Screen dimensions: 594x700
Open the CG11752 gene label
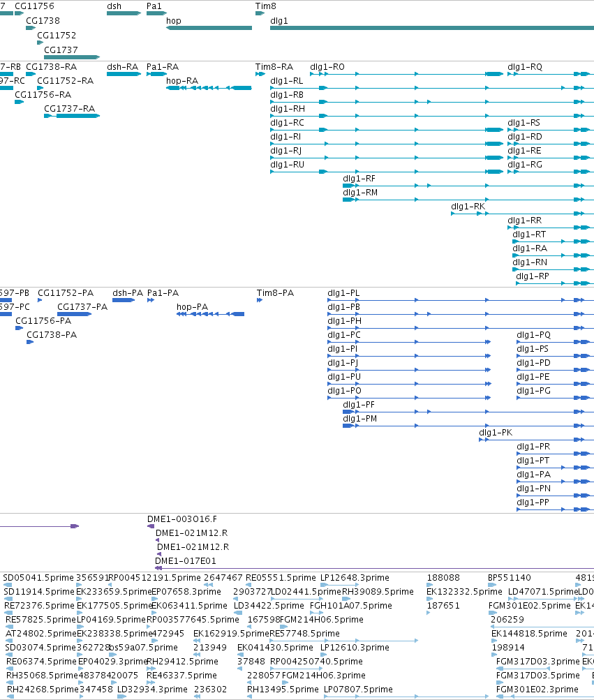pos(57,35)
